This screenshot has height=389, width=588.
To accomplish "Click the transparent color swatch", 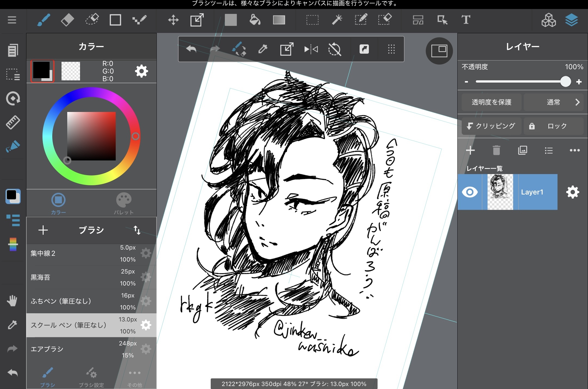I will pyautogui.click(x=71, y=71).
